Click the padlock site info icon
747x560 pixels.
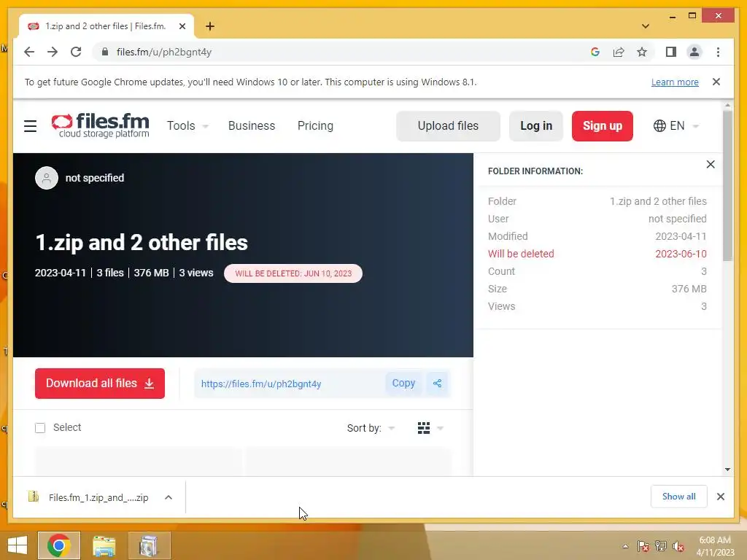[x=105, y=52]
